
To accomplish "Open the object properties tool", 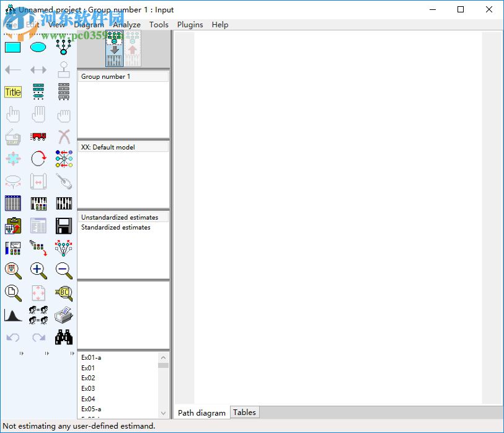I will pos(13,248).
